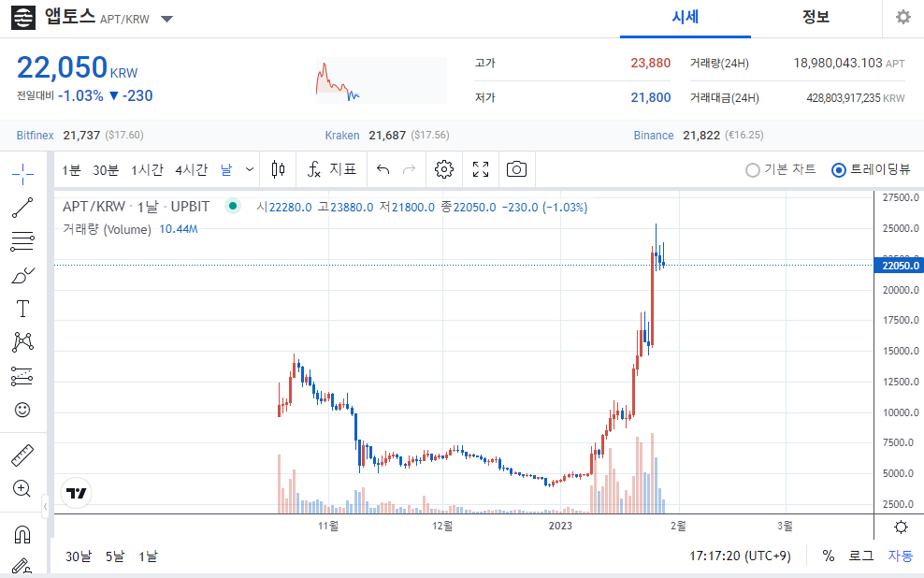This screenshot has width=924, height=578.
Task: Set interval to 1시간
Action: (x=147, y=170)
